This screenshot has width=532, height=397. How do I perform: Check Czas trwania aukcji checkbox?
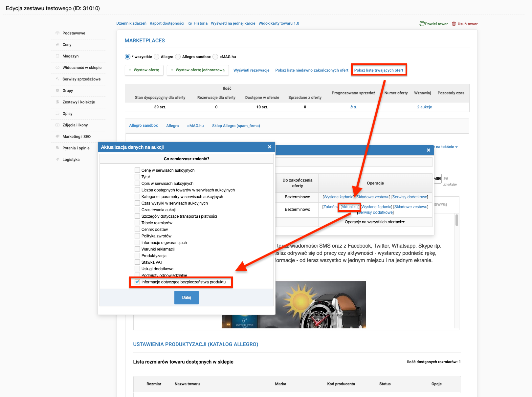(x=137, y=210)
